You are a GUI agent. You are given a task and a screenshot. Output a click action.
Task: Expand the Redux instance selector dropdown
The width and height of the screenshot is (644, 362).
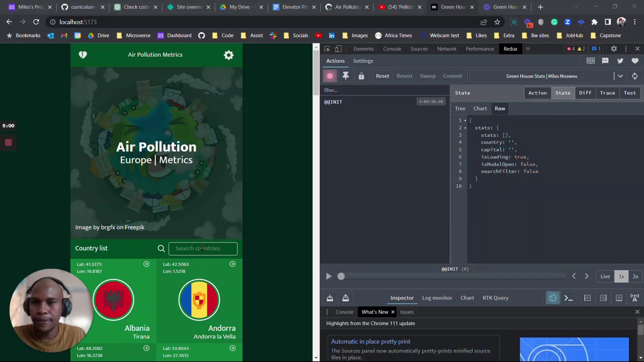click(620, 76)
